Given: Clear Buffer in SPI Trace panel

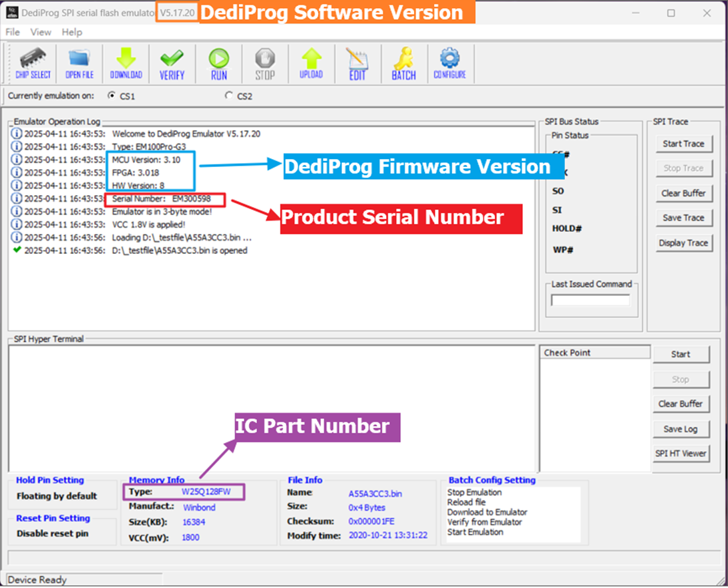Looking at the screenshot, I should pyautogui.click(x=683, y=193).
